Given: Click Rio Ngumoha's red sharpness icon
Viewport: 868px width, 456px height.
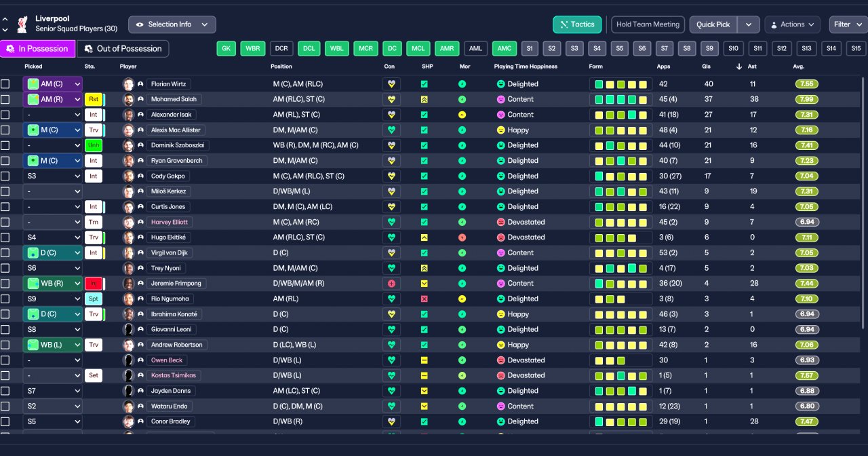Looking at the screenshot, I should pyautogui.click(x=425, y=299).
